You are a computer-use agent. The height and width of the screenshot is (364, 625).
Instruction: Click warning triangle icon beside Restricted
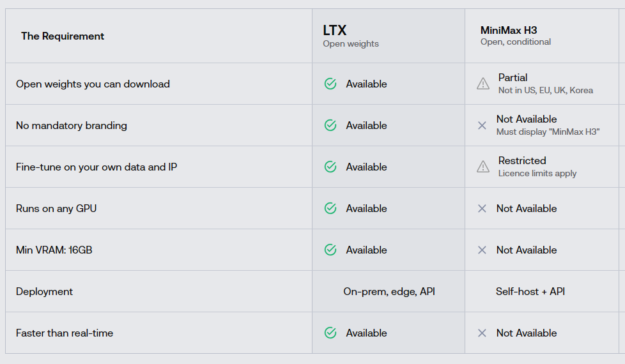(x=483, y=167)
